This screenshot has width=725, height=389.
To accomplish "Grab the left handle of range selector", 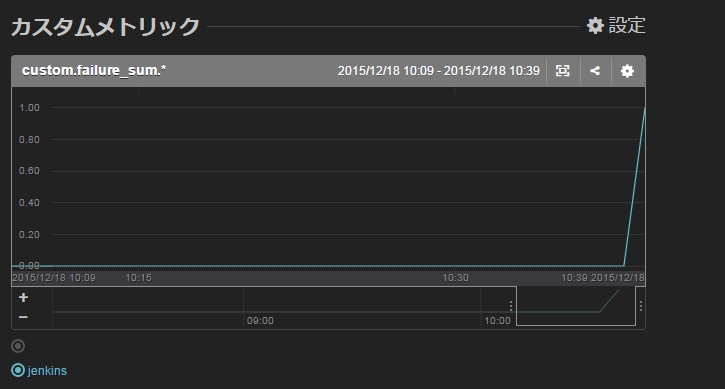I will [511, 306].
